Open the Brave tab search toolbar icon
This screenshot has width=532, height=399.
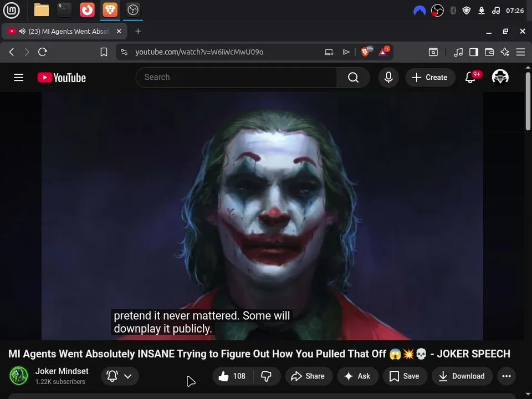click(433, 52)
